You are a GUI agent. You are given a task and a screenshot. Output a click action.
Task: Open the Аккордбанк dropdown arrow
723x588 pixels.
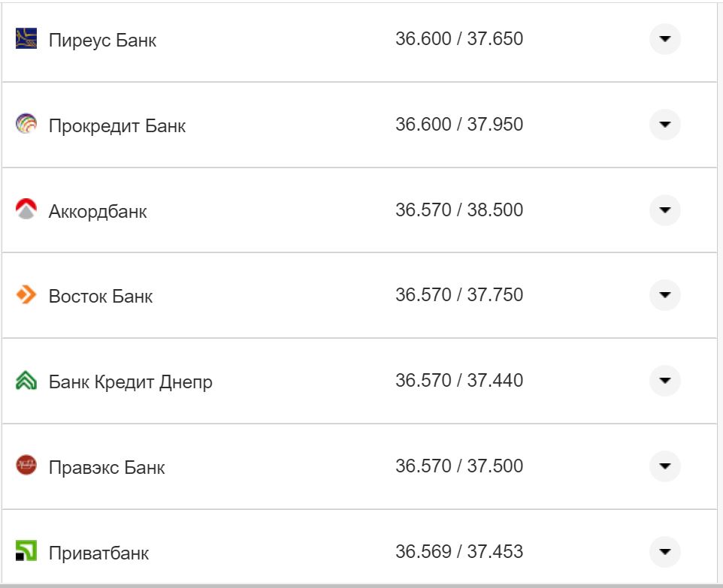click(x=664, y=210)
